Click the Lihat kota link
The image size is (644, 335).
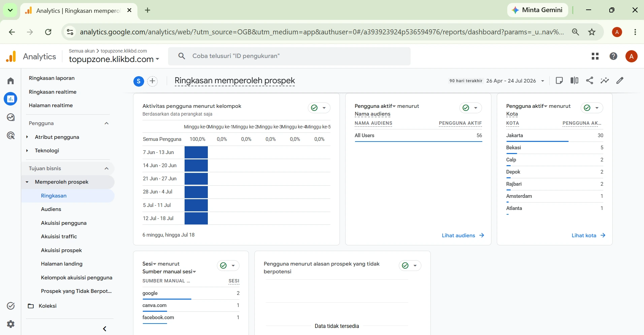(x=588, y=236)
